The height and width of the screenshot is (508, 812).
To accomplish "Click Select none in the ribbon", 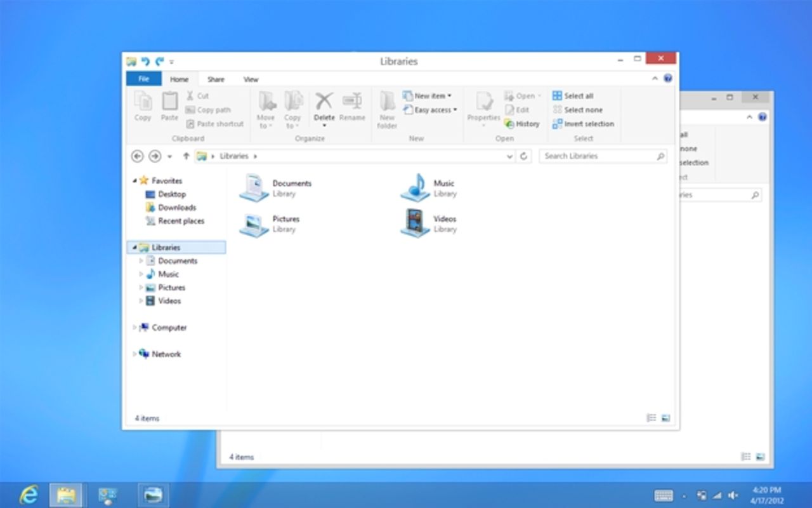I will [x=578, y=109].
